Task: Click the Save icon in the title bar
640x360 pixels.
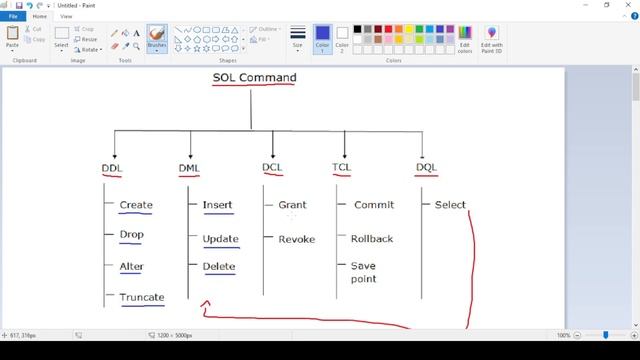Action: (x=19, y=5)
